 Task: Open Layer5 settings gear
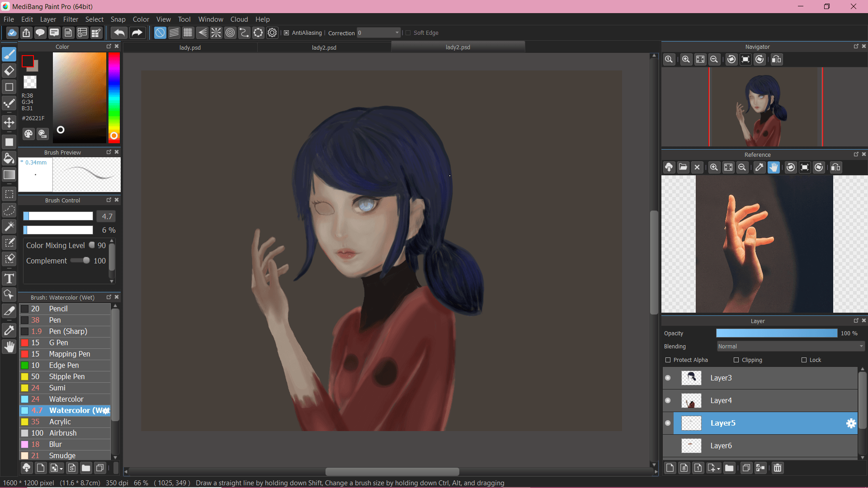click(x=851, y=423)
